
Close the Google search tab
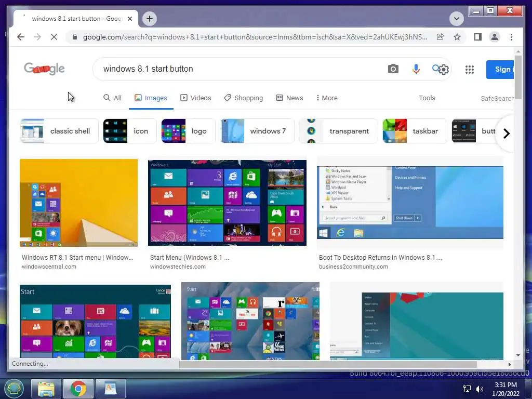(129, 19)
